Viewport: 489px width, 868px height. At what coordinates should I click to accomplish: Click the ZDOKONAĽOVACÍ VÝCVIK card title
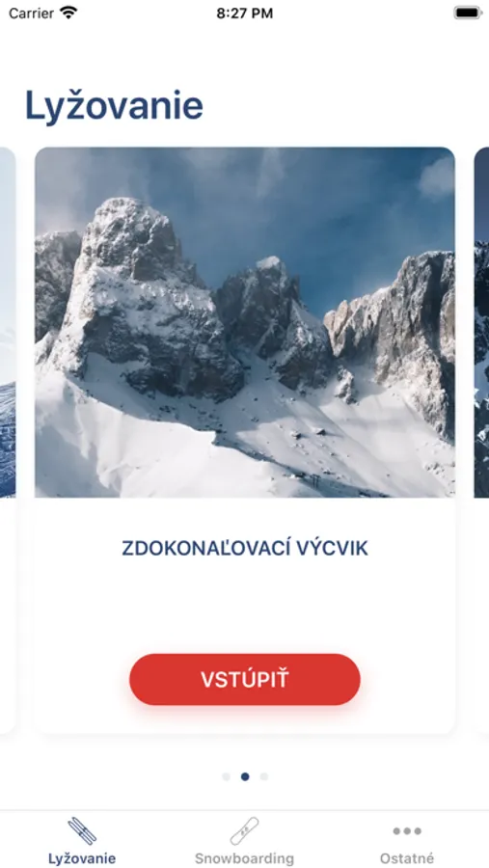tap(245, 548)
